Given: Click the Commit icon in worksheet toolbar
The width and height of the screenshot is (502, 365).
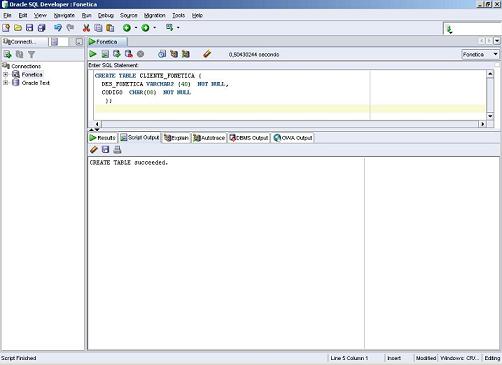Looking at the screenshot, I should [117, 54].
